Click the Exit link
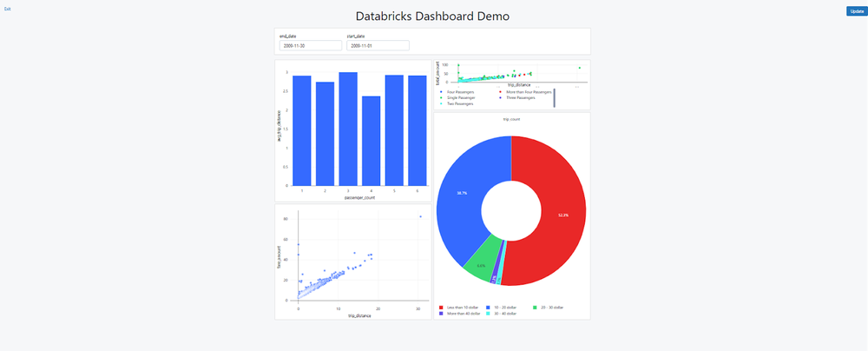868x351 pixels. [8, 8]
